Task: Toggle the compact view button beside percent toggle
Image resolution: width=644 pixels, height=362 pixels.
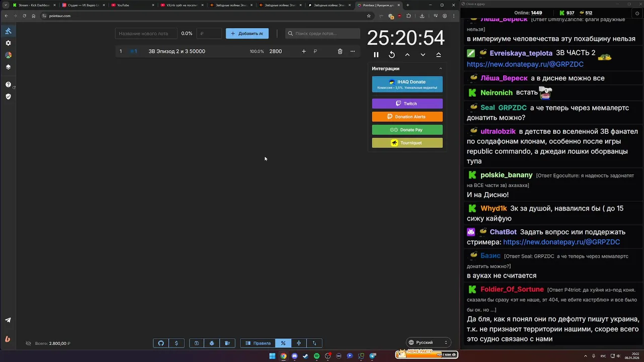Action: [x=299, y=343]
